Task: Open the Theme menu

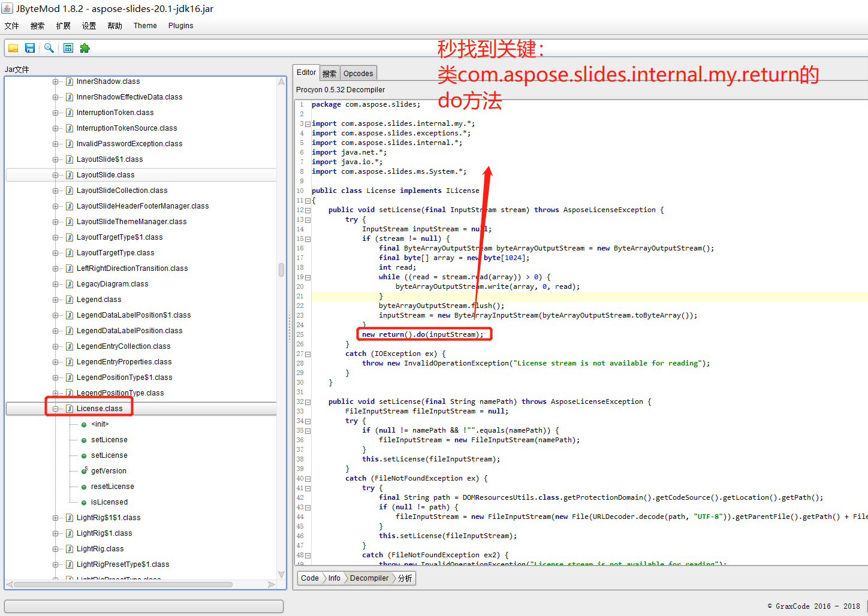Action: coord(145,26)
